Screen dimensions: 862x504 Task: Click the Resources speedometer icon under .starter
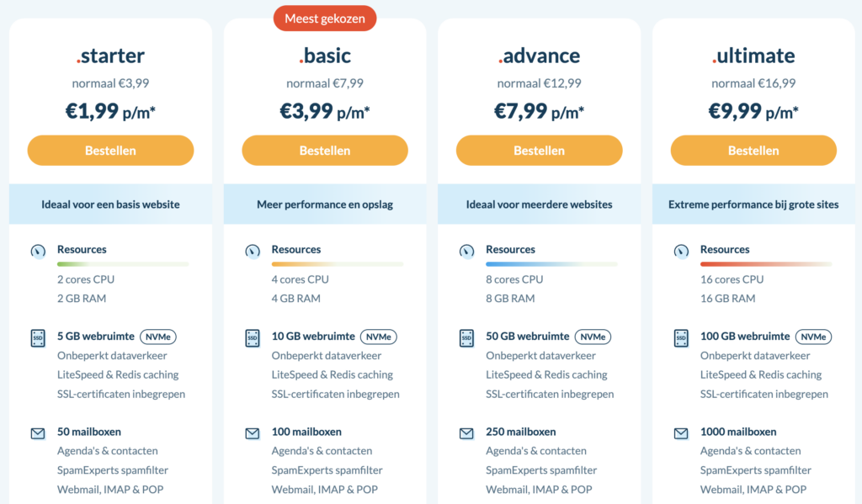38,250
